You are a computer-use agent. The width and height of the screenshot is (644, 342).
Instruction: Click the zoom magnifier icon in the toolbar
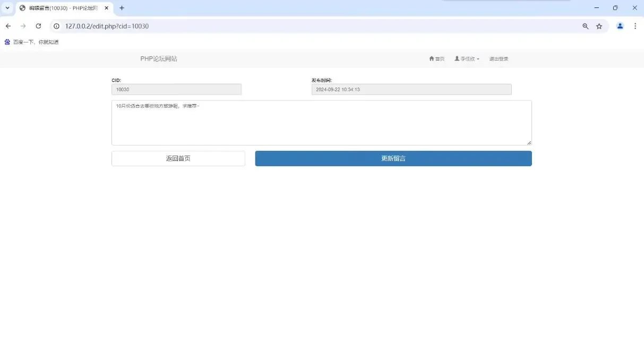pyautogui.click(x=585, y=25)
